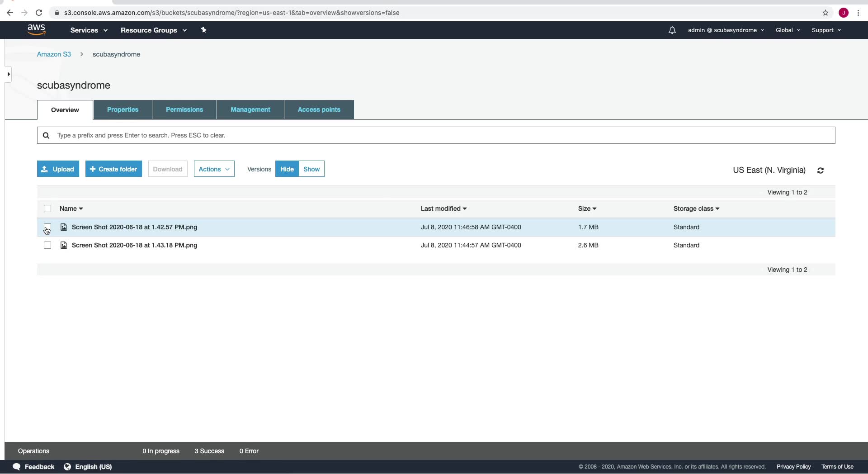This screenshot has width=868, height=474.
Task: Open Screen Shot 2020-06-18 at 1.42.57 PM.png
Action: (x=135, y=227)
